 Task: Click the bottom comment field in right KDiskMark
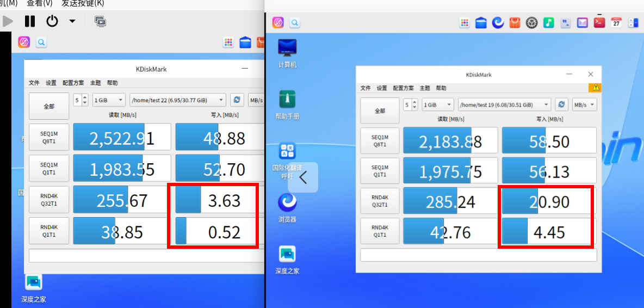(x=479, y=255)
